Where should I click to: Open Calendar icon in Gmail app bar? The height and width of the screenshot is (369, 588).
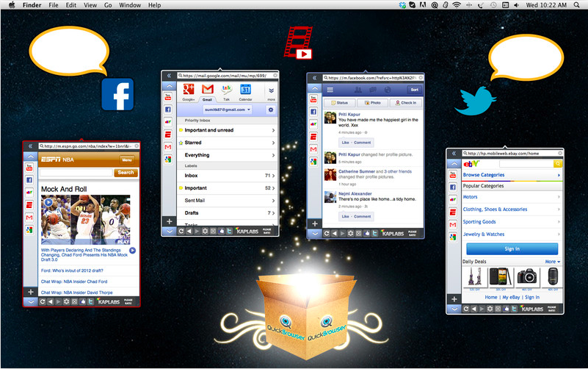[245, 90]
